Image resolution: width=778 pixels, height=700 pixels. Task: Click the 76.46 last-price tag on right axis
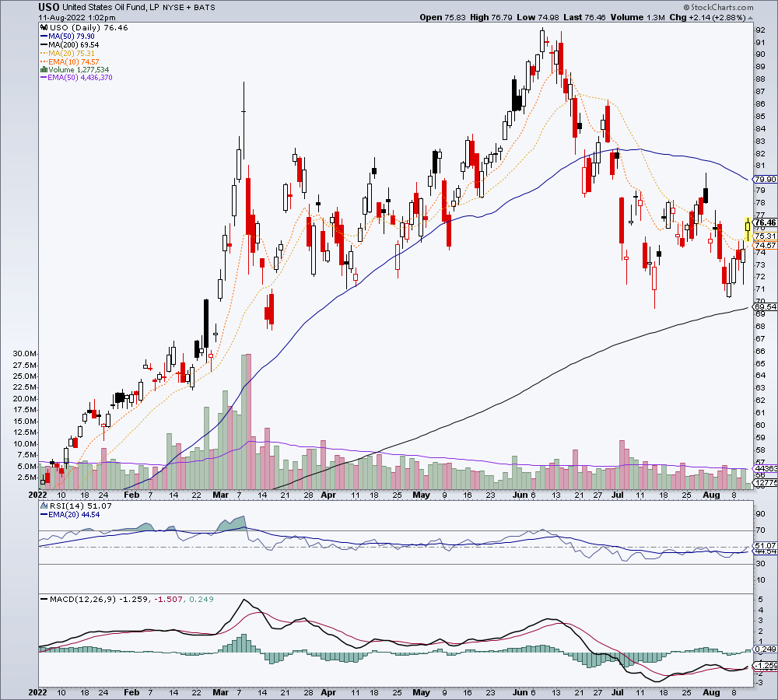click(x=765, y=222)
